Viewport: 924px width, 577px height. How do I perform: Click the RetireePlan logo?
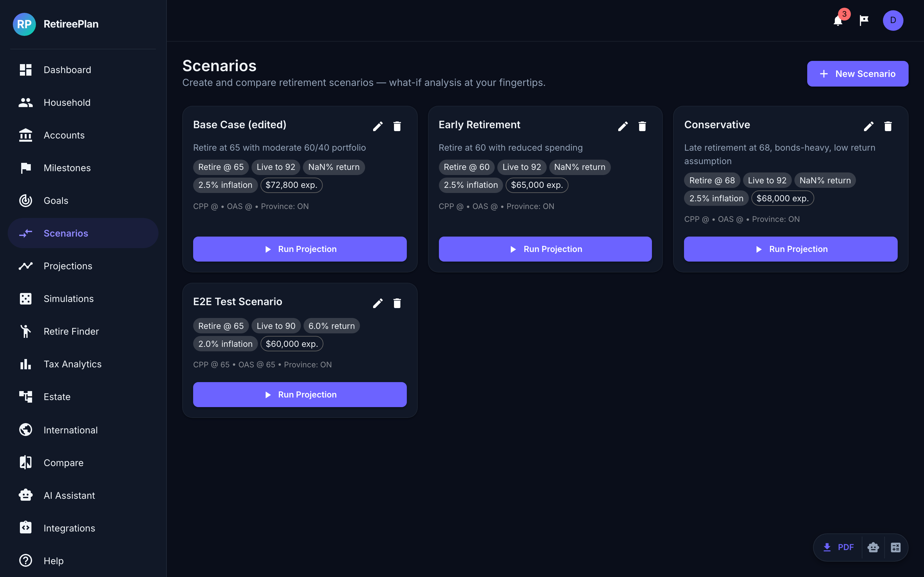[24, 24]
